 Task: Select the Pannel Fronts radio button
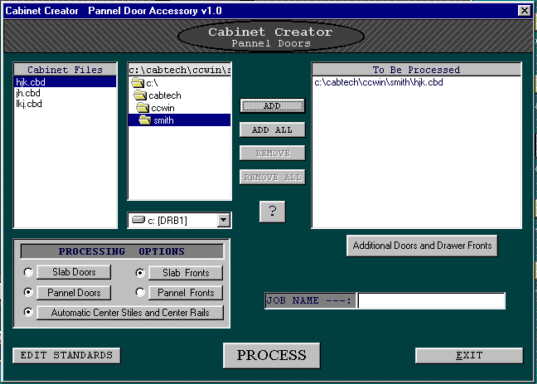(140, 292)
